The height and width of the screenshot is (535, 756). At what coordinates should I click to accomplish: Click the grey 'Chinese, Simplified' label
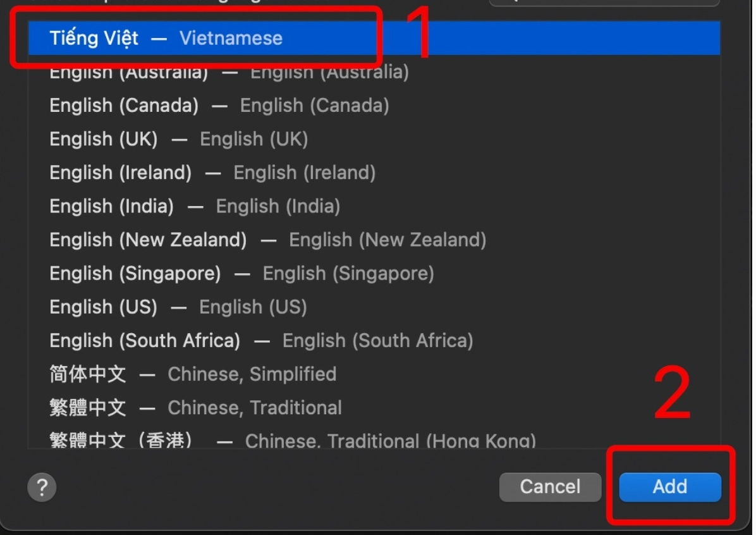(x=252, y=374)
